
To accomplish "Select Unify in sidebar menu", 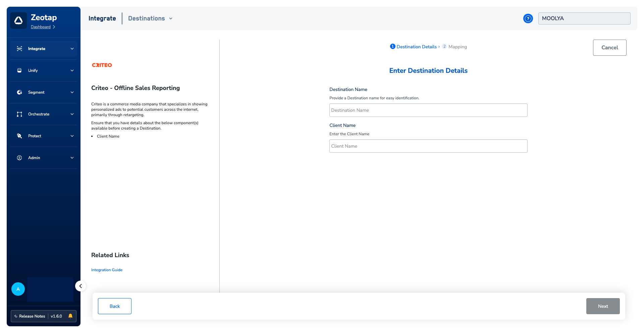I will (x=44, y=70).
